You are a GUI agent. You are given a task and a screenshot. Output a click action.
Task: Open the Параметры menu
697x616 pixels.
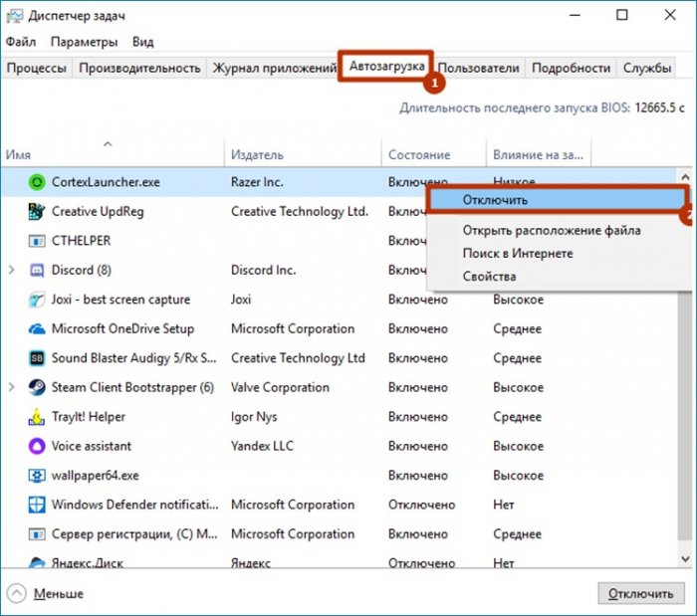click(x=84, y=42)
